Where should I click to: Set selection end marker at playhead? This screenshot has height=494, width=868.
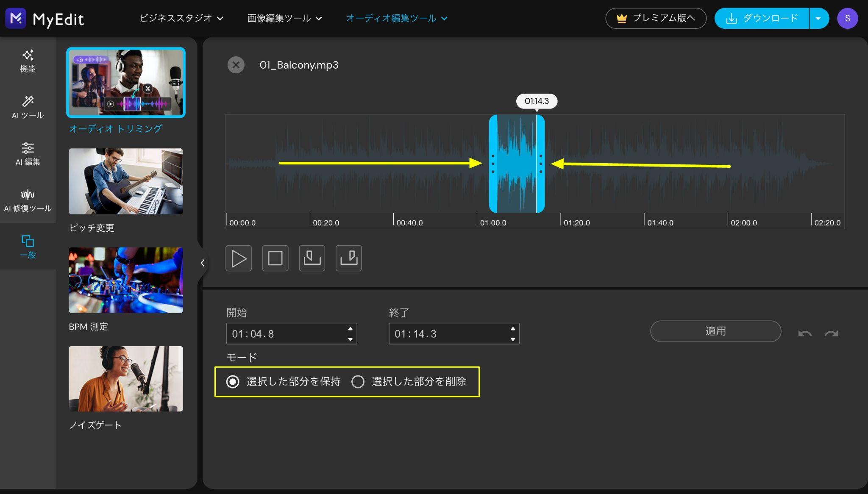[x=349, y=258]
